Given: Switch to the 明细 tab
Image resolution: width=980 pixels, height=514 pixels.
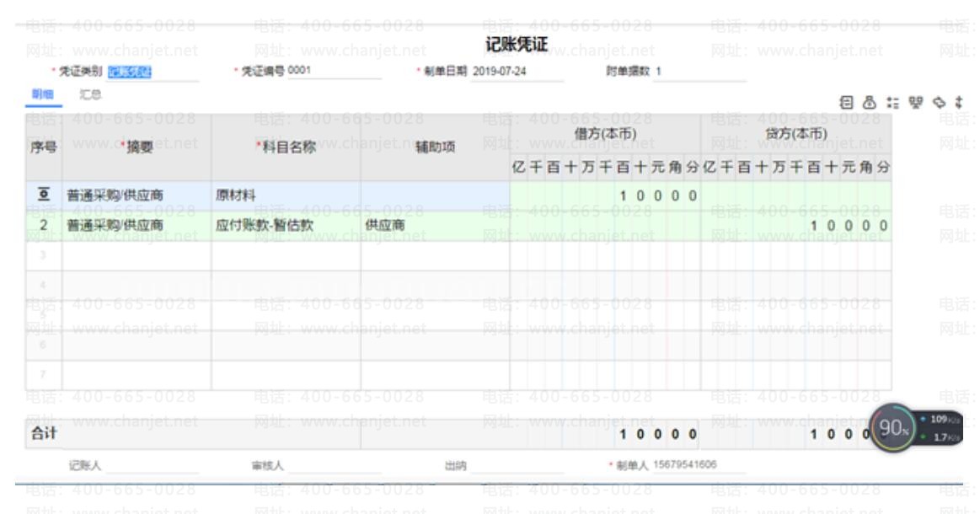Looking at the screenshot, I should (x=42, y=94).
